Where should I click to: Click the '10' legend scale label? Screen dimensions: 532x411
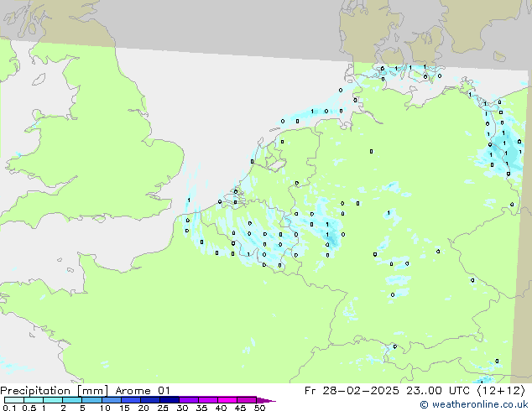pos(105,408)
